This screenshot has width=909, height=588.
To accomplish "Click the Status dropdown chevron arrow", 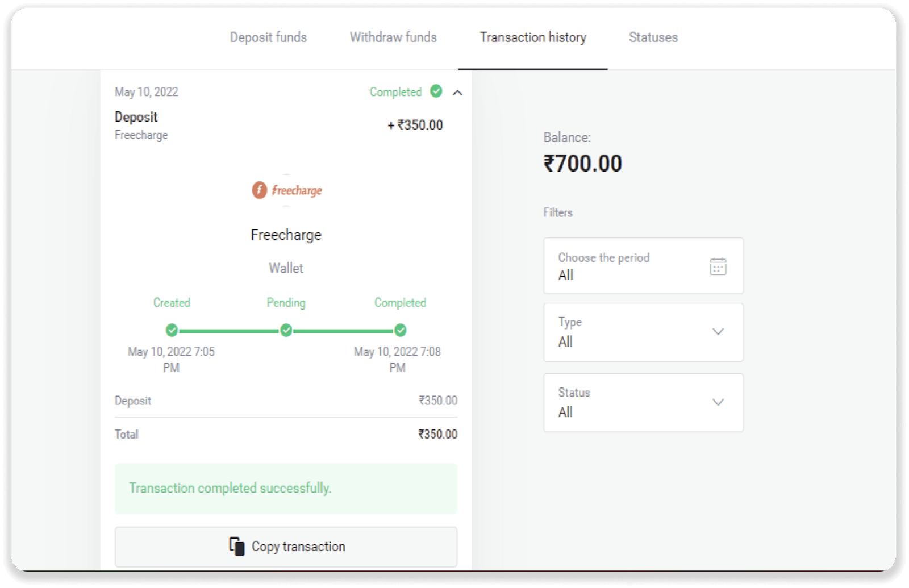I will (x=718, y=402).
